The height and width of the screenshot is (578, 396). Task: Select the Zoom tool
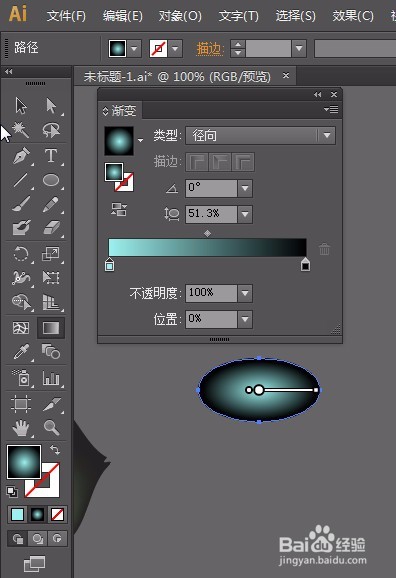pos(51,428)
